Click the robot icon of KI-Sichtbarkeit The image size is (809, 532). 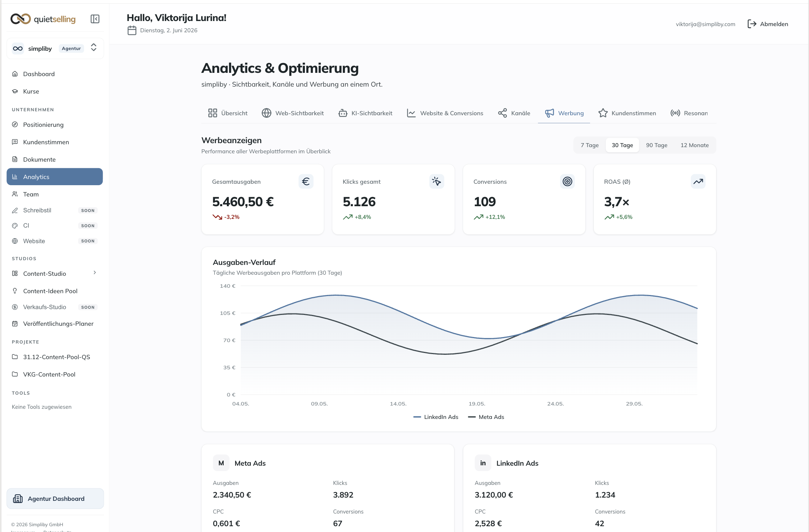pyautogui.click(x=343, y=113)
